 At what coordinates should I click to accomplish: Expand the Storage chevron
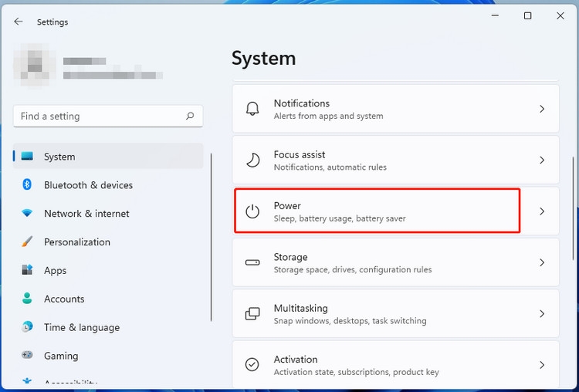tap(542, 262)
